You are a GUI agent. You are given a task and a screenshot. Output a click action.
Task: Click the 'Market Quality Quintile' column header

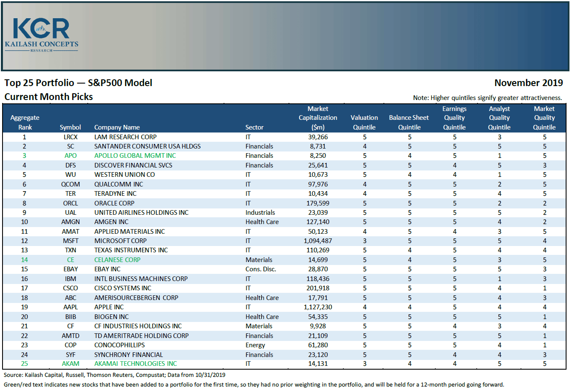(545, 118)
